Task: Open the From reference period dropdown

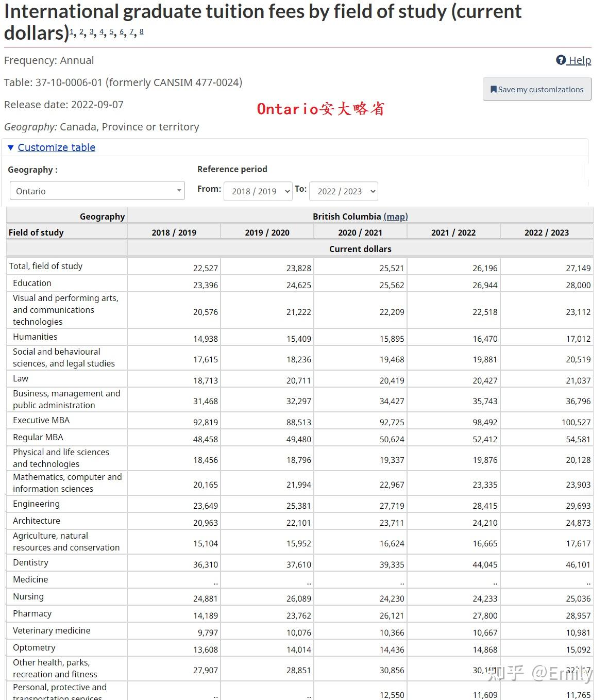Action: click(258, 191)
